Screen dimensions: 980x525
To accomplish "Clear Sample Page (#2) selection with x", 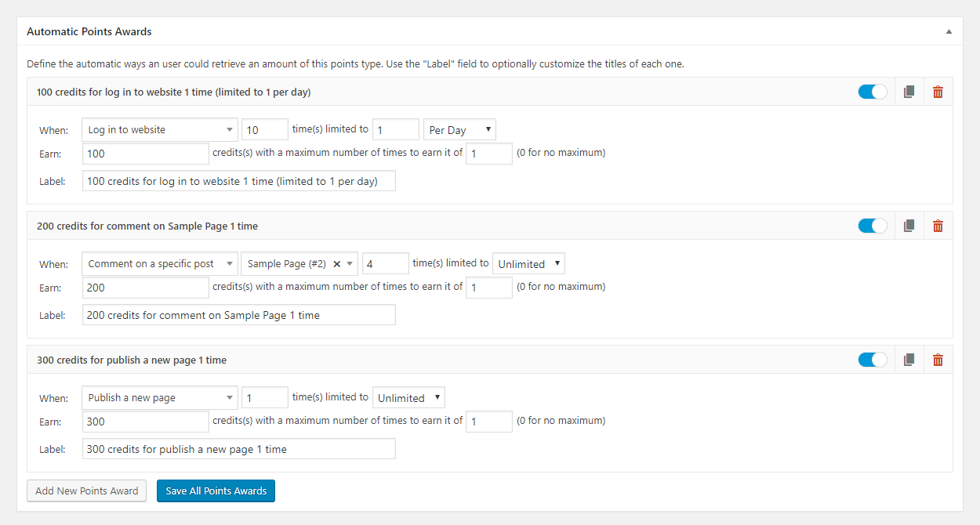I will [336, 264].
